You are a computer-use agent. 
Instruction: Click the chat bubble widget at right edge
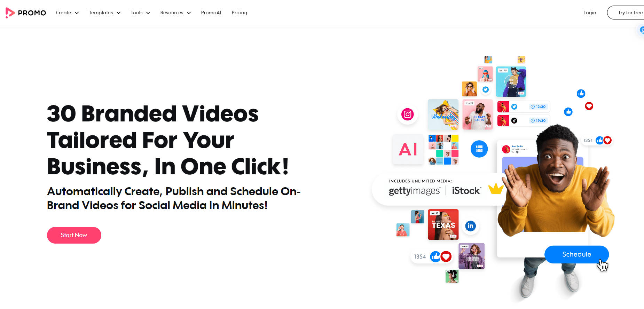pyautogui.click(x=642, y=31)
